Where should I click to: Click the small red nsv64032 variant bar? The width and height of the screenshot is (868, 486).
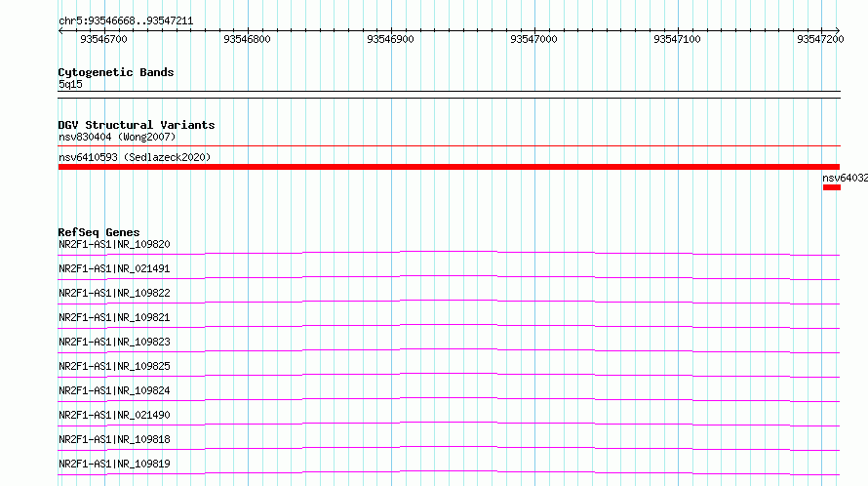pos(832,187)
